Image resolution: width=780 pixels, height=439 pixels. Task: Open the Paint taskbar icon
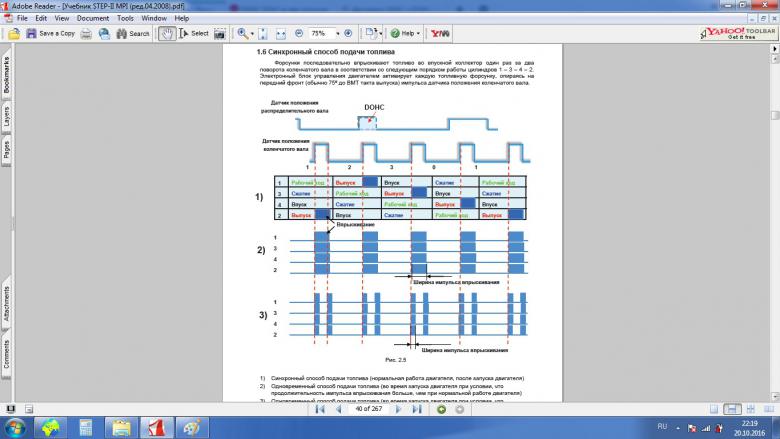click(192, 428)
